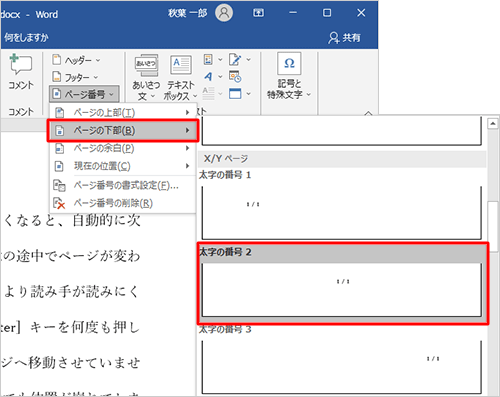Screen dimensions: 500x397
Task: Open 現在の位置(C) submenu
Action: point(123,166)
